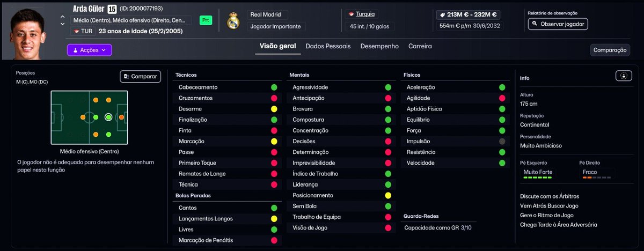Click the red dot beside Agilidade
Viewport: 644px width, 251px height.
(x=502, y=98)
